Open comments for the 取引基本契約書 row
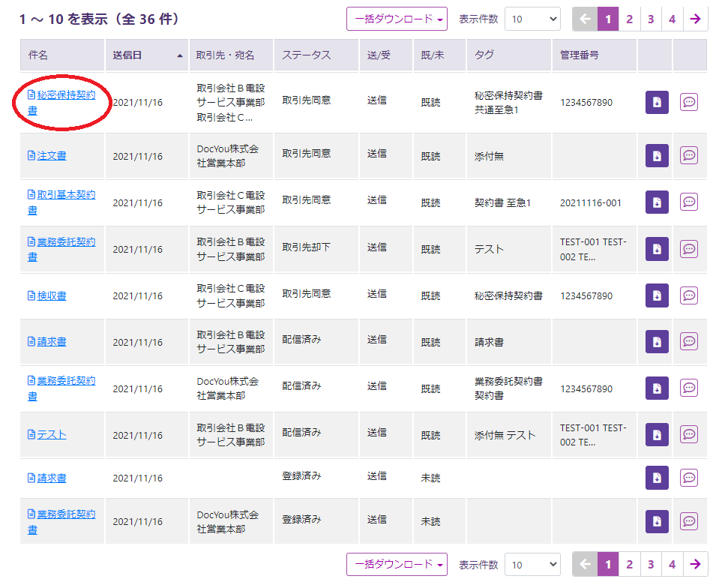 [688, 202]
